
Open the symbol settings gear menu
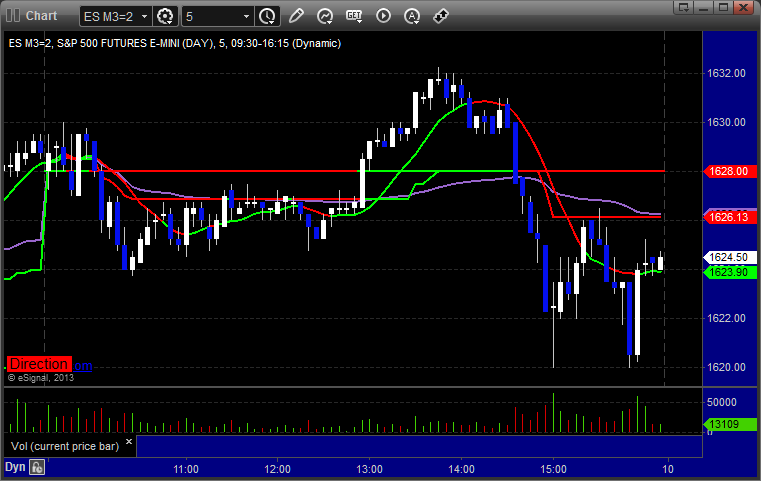point(165,17)
